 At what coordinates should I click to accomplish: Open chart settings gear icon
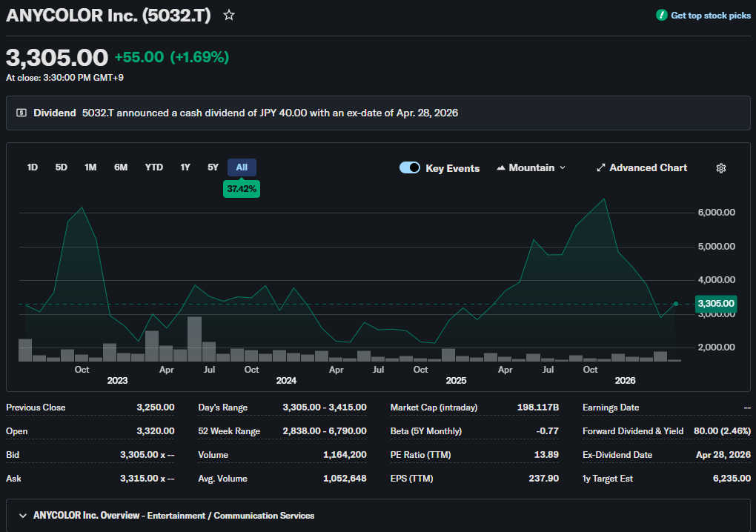pyautogui.click(x=720, y=168)
